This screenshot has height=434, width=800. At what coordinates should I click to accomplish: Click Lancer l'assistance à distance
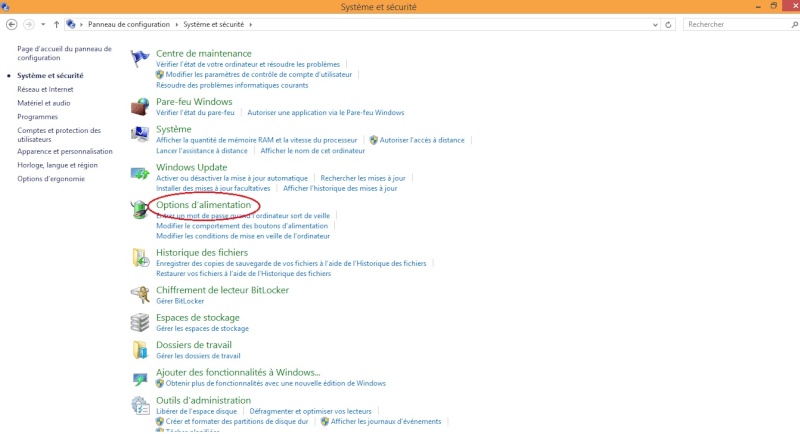(202, 151)
